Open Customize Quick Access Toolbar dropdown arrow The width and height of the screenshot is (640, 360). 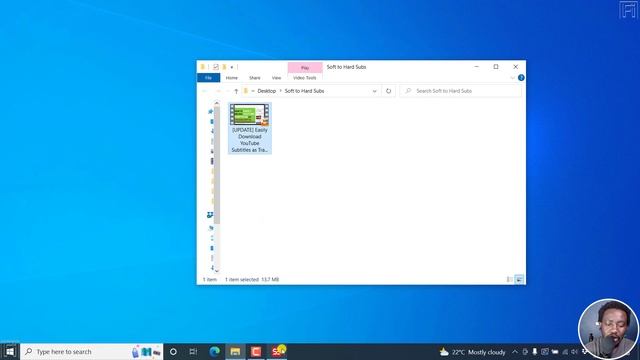pyautogui.click(x=232, y=67)
